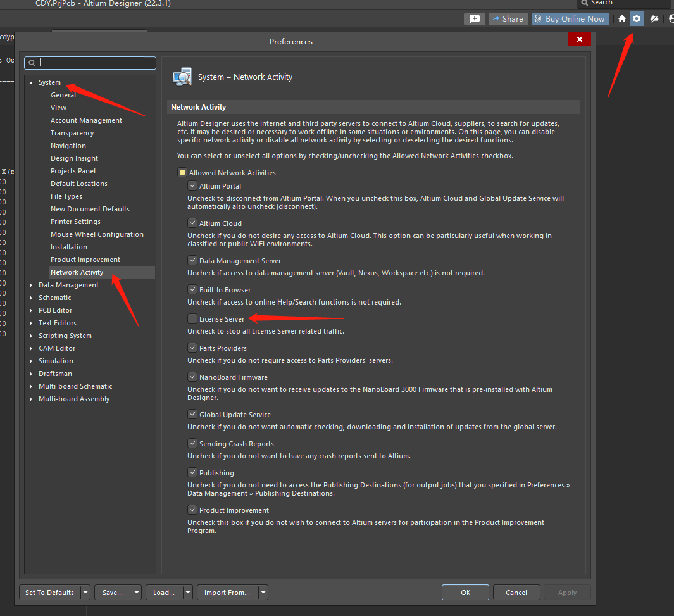The width and height of the screenshot is (674, 616).
Task: Expand the PCB Editor node
Action: tap(31, 310)
